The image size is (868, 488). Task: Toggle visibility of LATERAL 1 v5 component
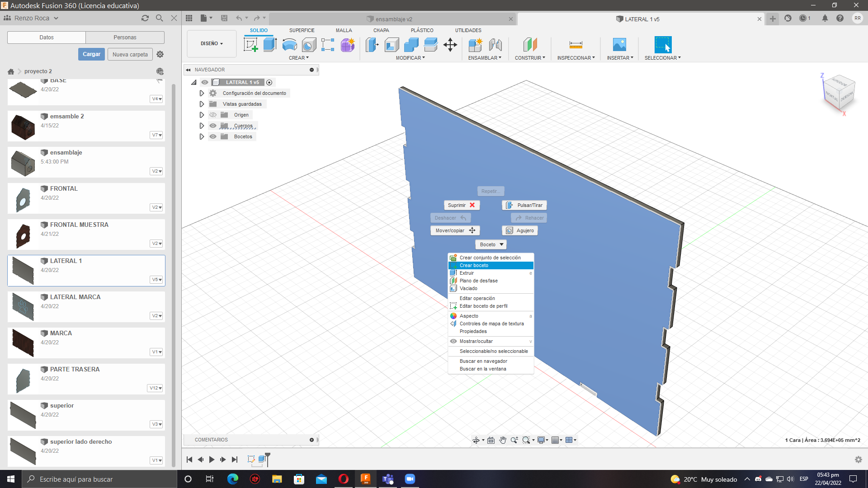(205, 82)
